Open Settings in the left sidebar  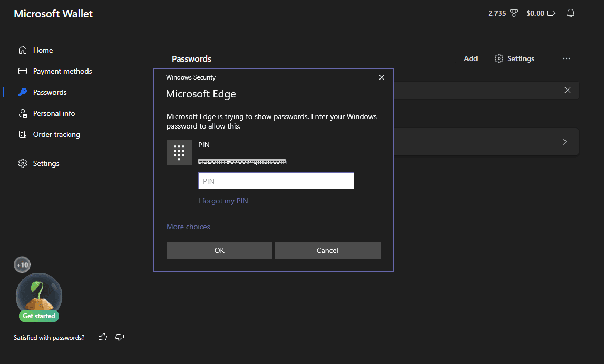pos(46,163)
